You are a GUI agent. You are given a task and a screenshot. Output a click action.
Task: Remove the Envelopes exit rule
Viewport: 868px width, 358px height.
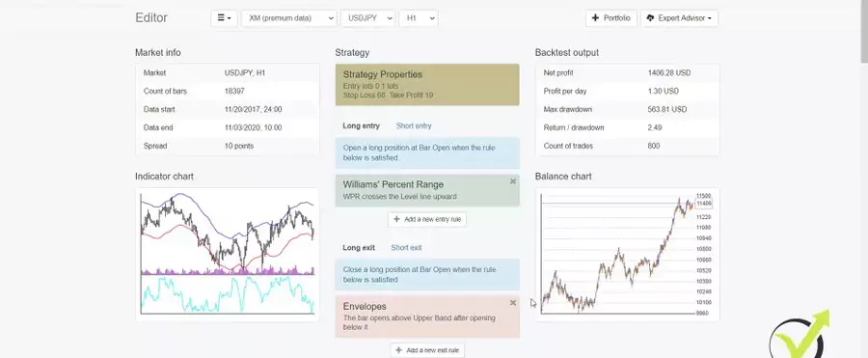[x=513, y=303]
